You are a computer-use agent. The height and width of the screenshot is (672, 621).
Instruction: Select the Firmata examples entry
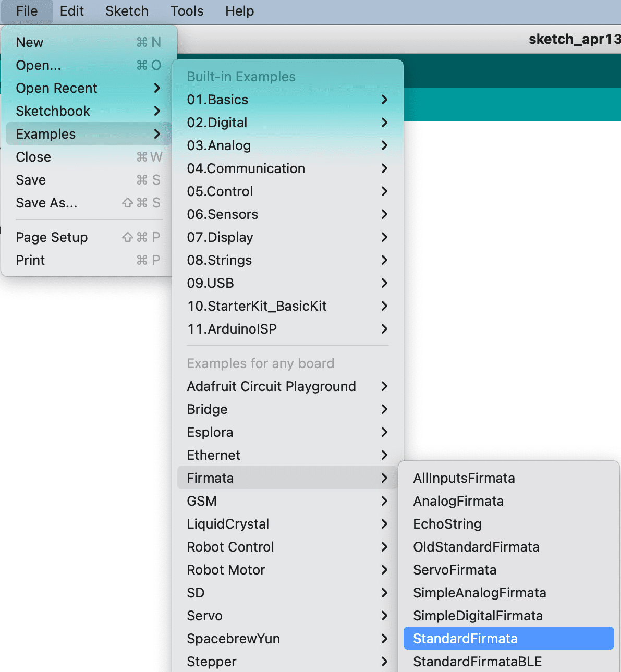tap(287, 478)
